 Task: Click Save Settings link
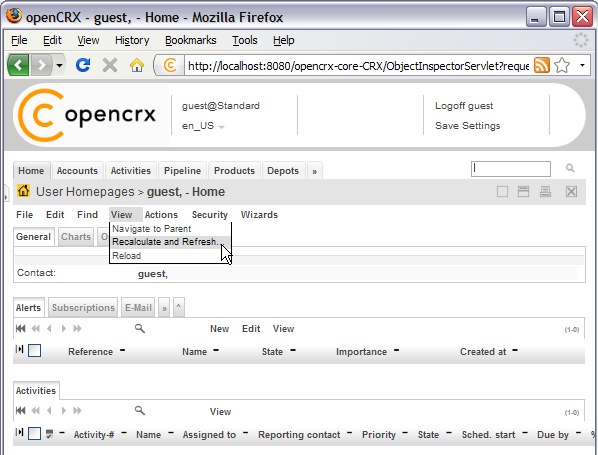468,125
